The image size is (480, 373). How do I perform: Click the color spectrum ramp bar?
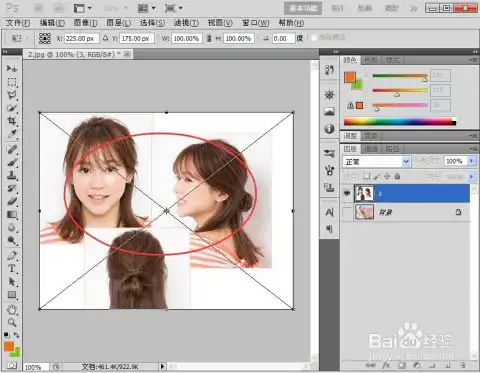[x=399, y=121]
